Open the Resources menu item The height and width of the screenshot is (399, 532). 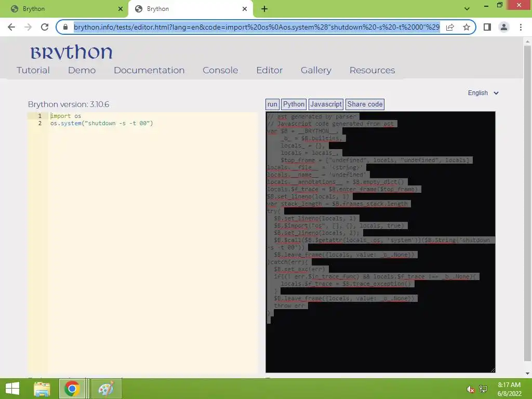[x=372, y=70]
